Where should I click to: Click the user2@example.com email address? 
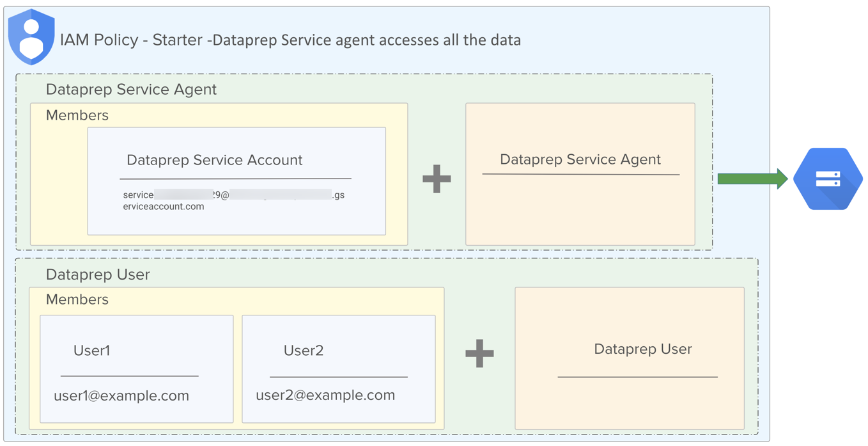pos(325,395)
